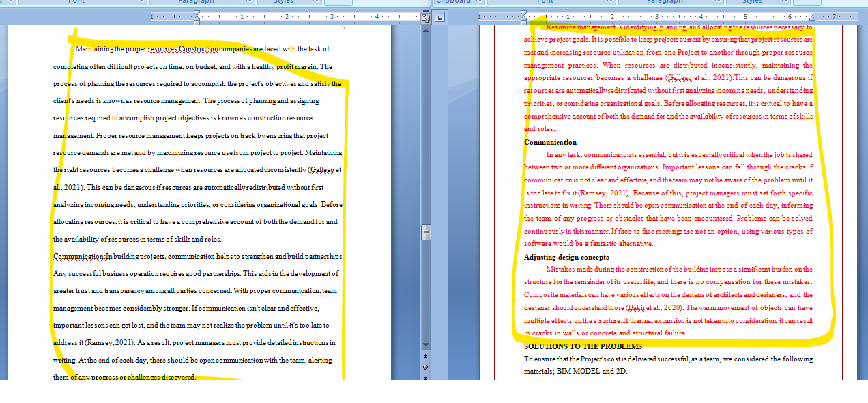Select First Line Indent marker on right window ruler
Screen dimensions: 868x403
pos(523,13)
